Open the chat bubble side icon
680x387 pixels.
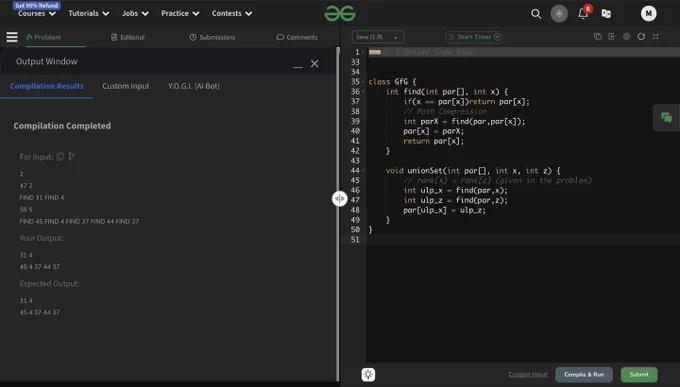click(x=666, y=117)
